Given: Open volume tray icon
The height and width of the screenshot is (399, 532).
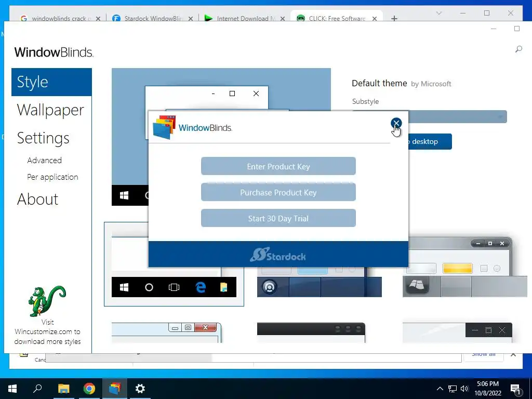Looking at the screenshot, I should [x=464, y=389].
